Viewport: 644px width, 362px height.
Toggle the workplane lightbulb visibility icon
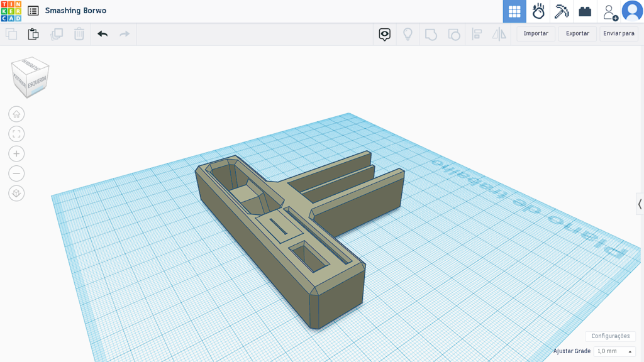click(407, 34)
